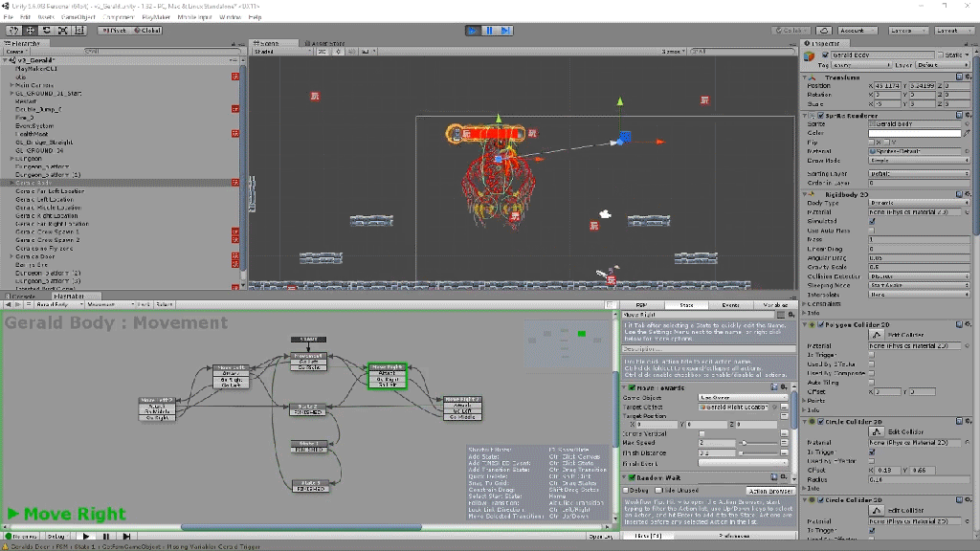Open the Rigidbody 2D settings gear
Image resolution: width=980 pixels, height=551 pixels.
click(x=968, y=194)
